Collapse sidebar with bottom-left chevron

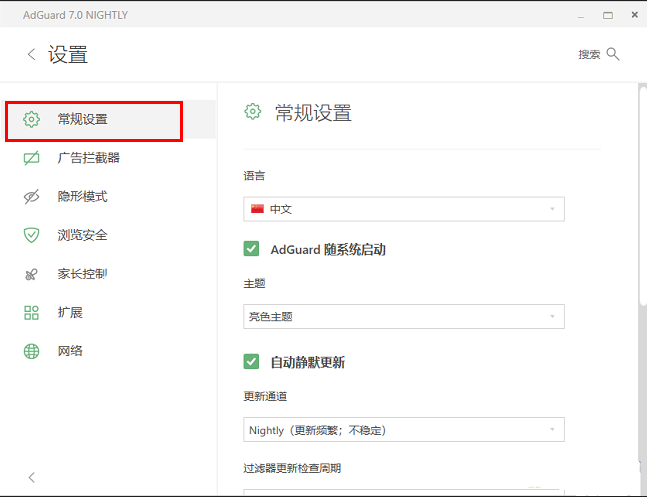31,477
